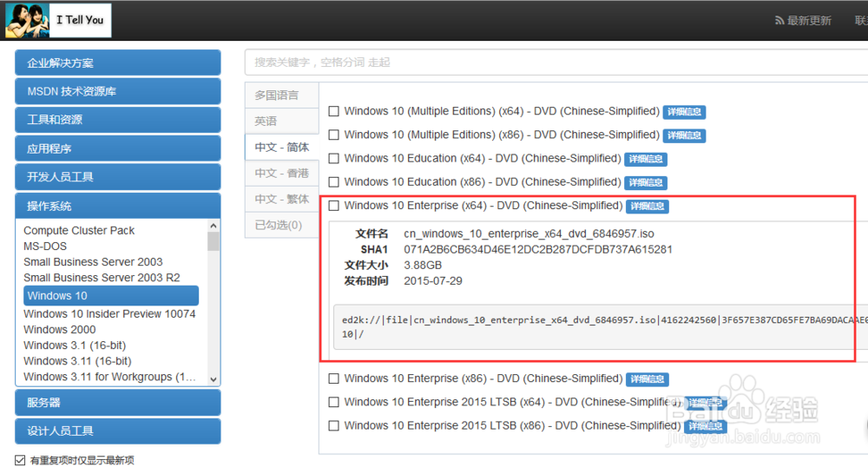This screenshot has width=868, height=467.
Task: Check Windows 10 Enterprise x64 checkbox
Action: (334, 205)
